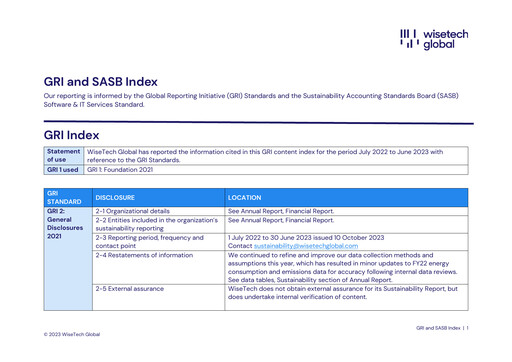
Task: Click the 'GRI and SASB Index | 1' page footer
Action: 442,328
